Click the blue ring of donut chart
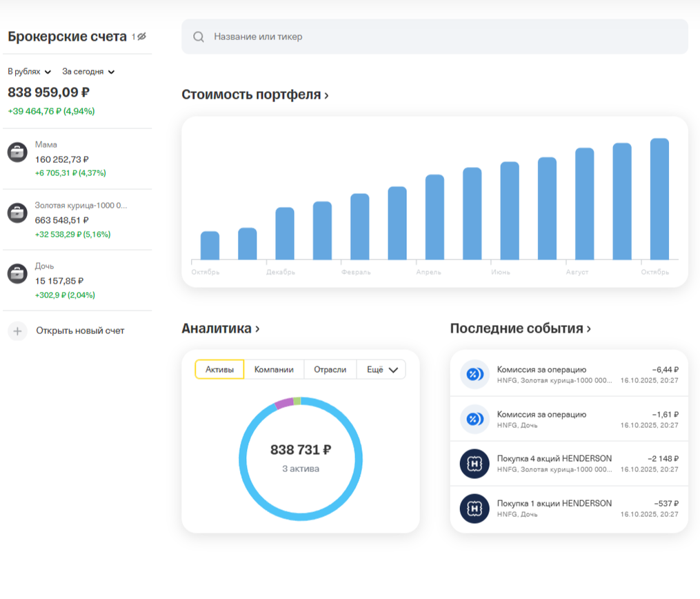This screenshot has width=700, height=599. click(301, 517)
